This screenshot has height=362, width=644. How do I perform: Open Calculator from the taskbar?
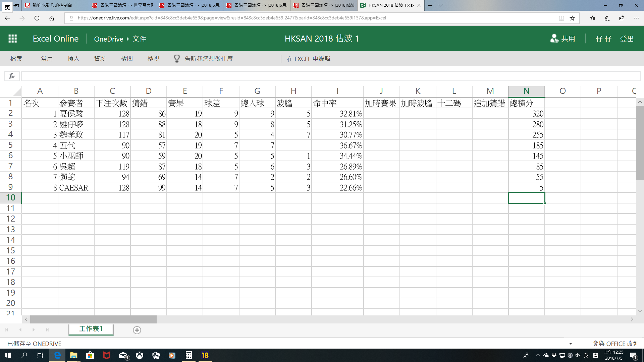(189, 355)
